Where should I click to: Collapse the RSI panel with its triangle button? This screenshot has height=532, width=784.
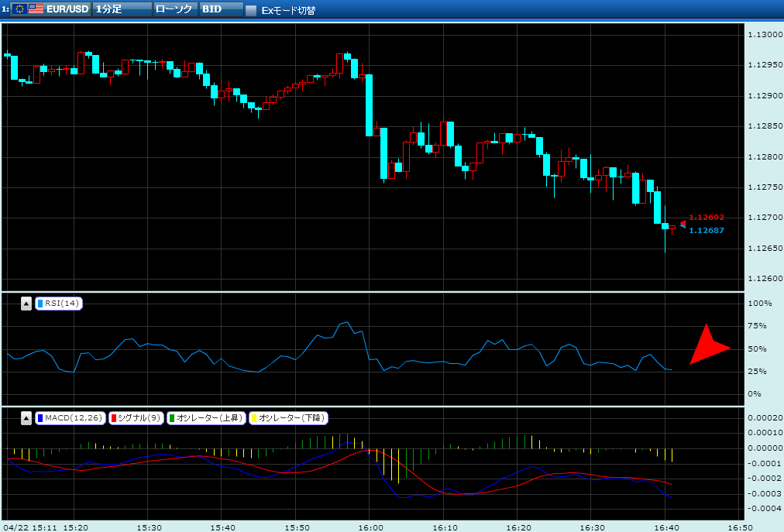pos(26,304)
